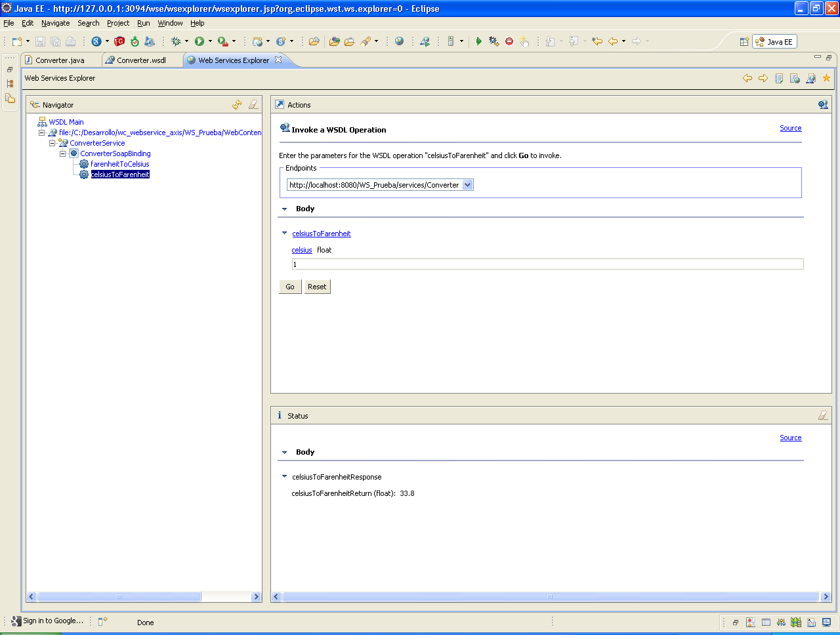The image size is (840, 635).
Task: Close the Web Services Explorer tab
Action: point(278,60)
